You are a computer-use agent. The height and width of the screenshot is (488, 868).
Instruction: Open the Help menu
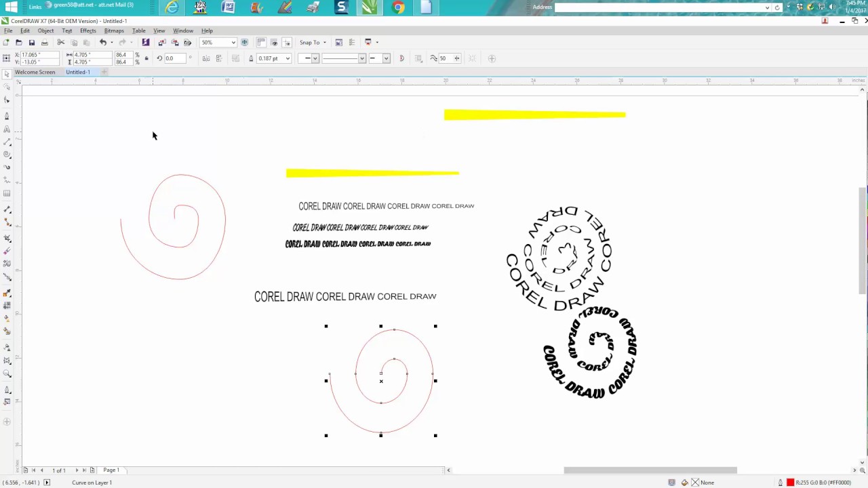click(207, 30)
